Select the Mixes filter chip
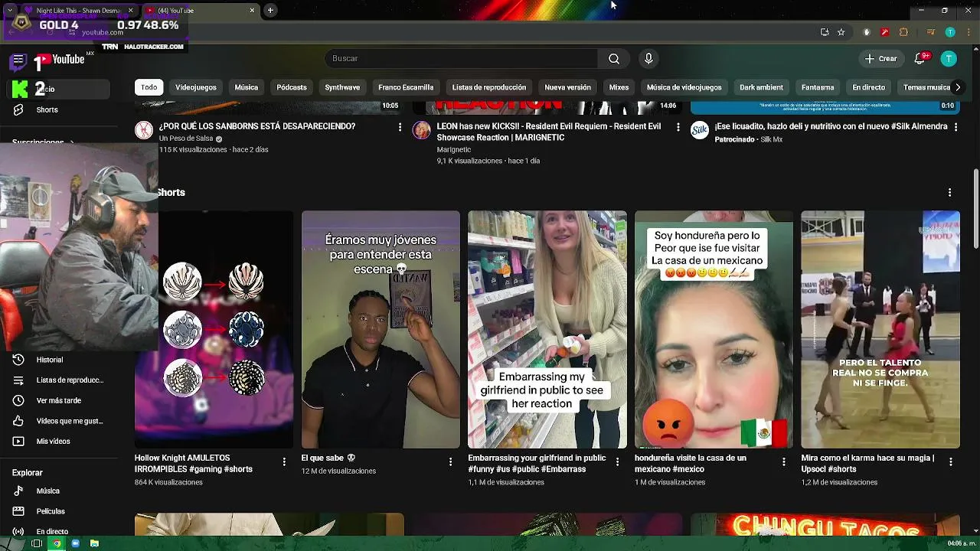Viewport: 980px width, 551px height. 619,87
